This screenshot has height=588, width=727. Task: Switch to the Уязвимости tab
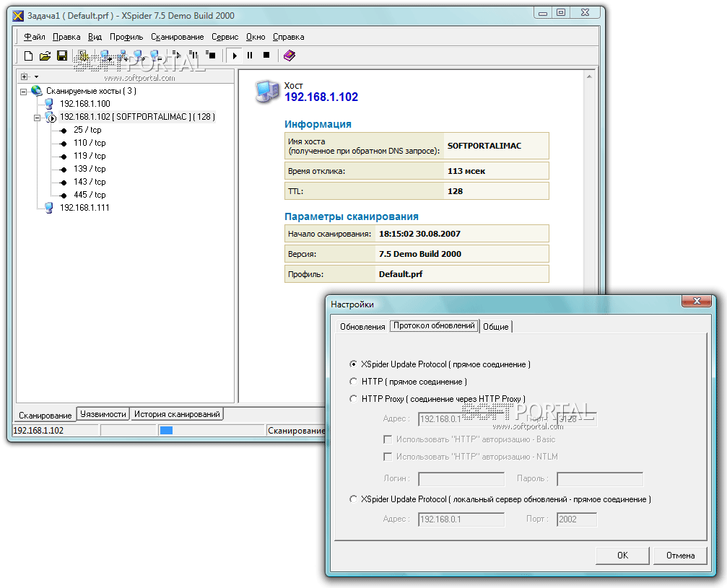(x=103, y=414)
